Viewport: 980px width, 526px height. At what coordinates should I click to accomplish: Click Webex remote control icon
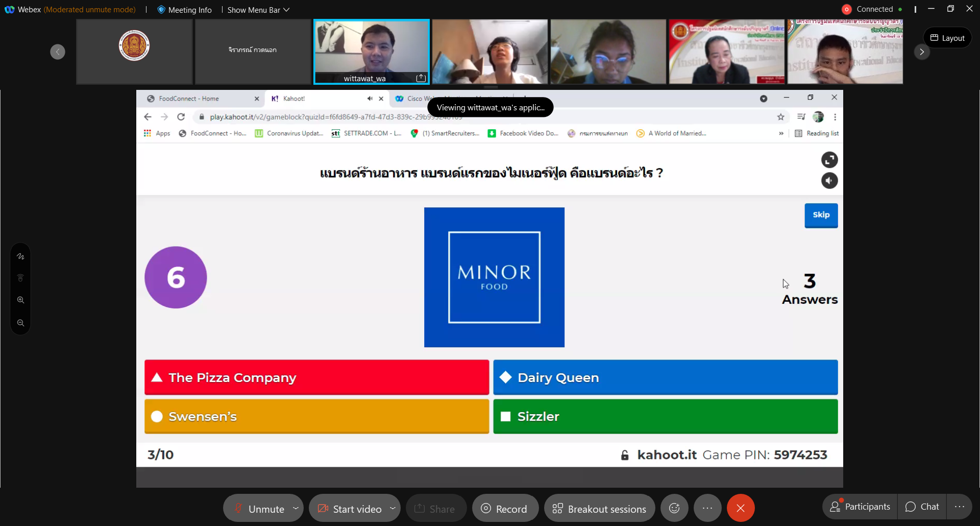point(20,278)
